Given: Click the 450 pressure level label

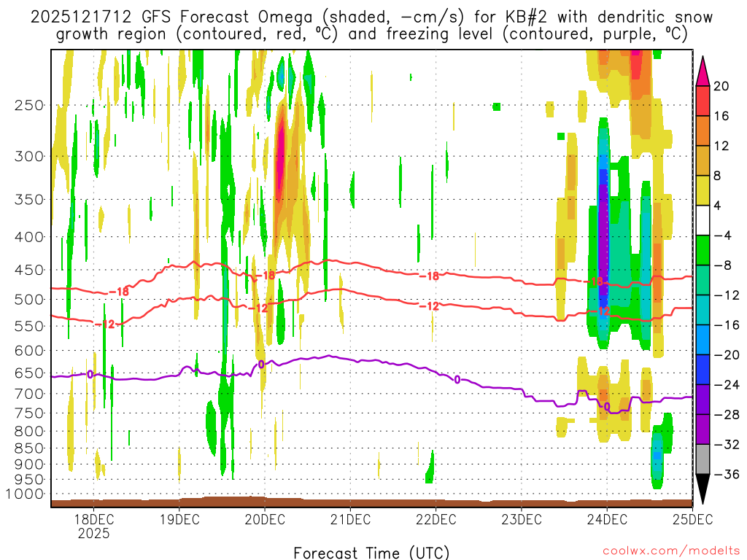Looking at the screenshot, I should pyautogui.click(x=29, y=270).
